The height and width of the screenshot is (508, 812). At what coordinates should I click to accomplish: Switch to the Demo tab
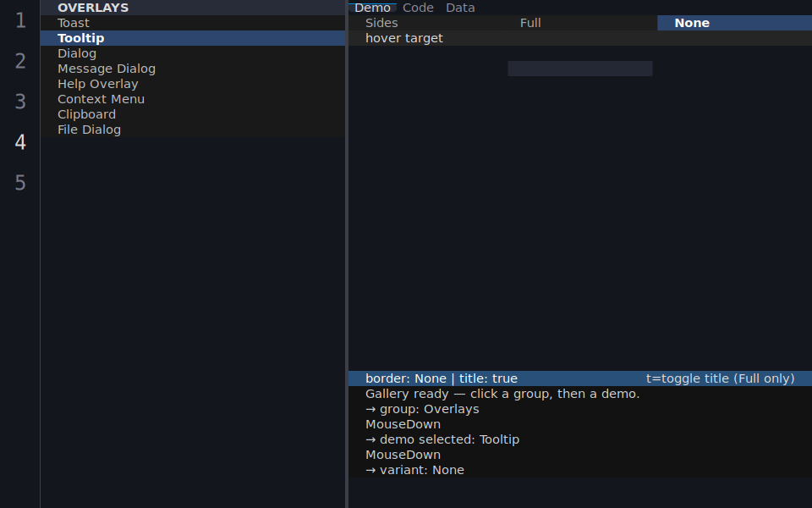pyautogui.click(x=372, y=8)
